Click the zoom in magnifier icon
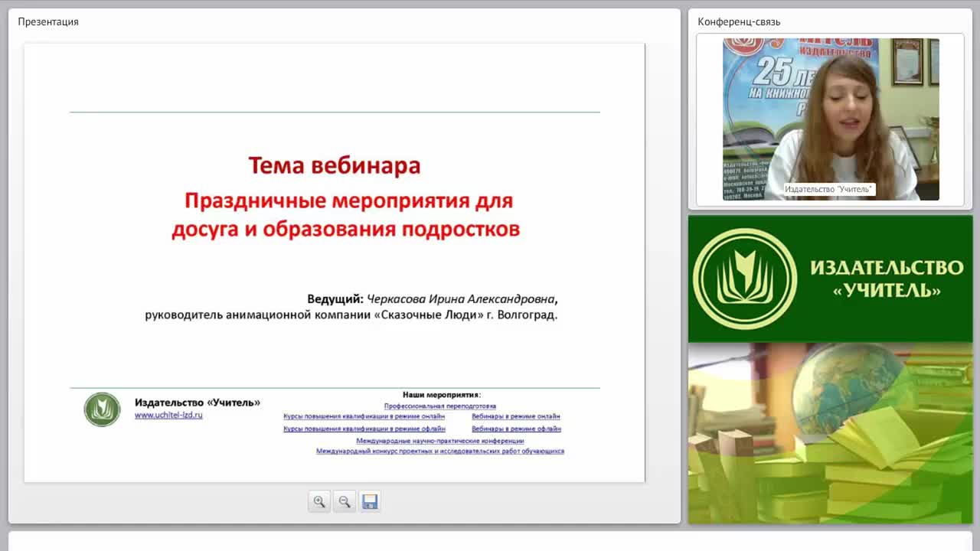 pos(319,502)
